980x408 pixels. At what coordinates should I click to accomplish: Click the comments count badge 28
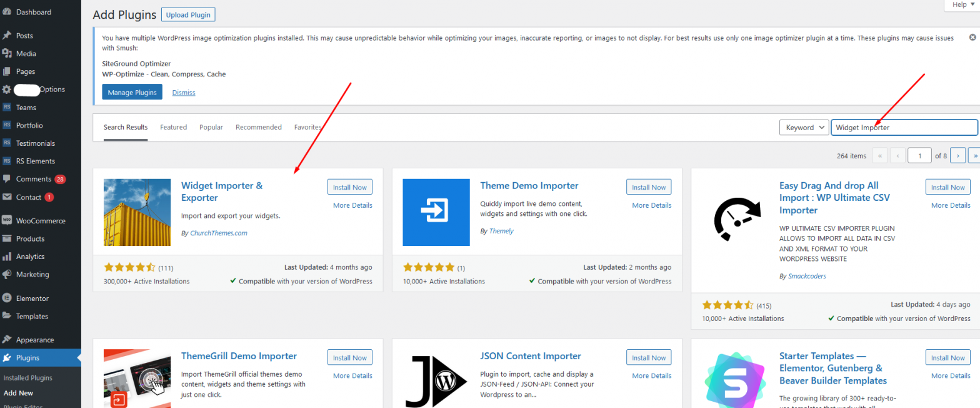(x=60, y=179)
